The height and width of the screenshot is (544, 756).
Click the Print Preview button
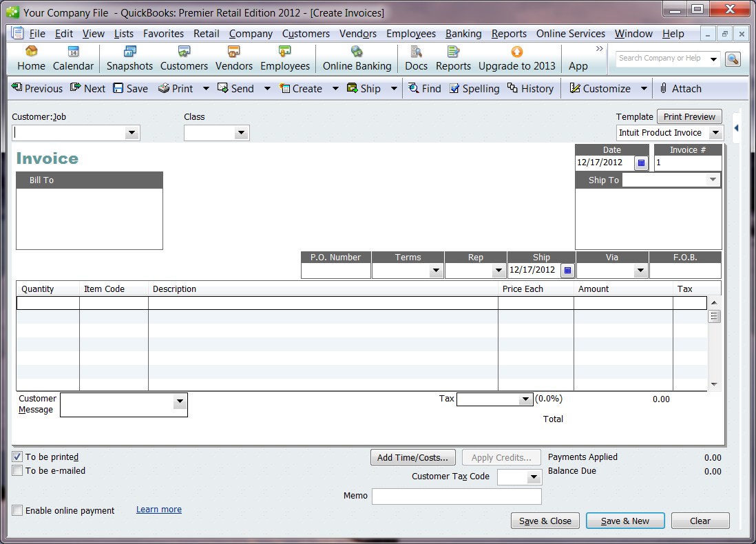[689, 116]
